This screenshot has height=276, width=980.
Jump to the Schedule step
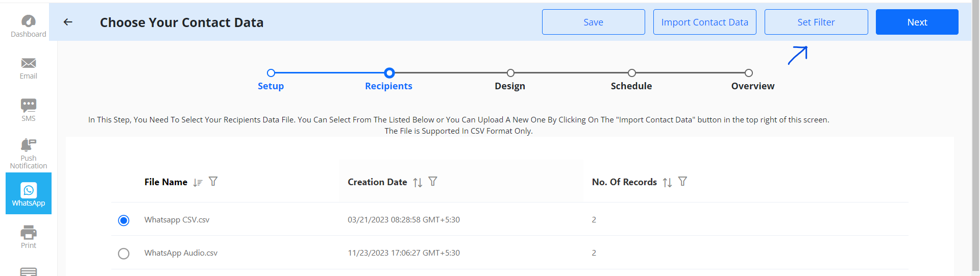631,86
